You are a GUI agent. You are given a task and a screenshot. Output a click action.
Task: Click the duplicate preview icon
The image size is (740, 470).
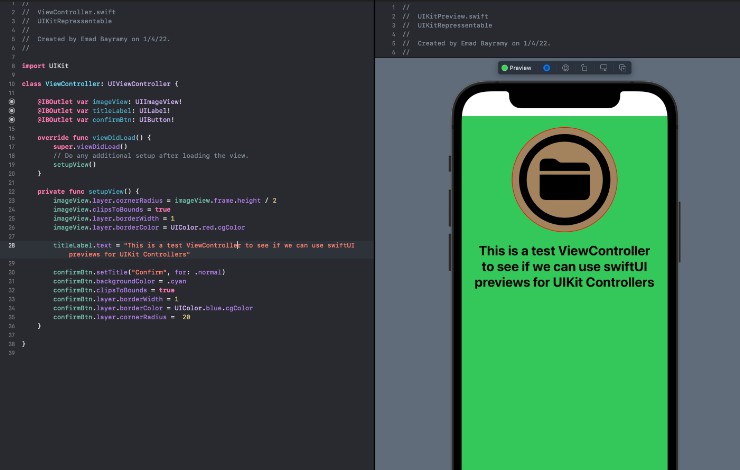[x=622, y=68]
